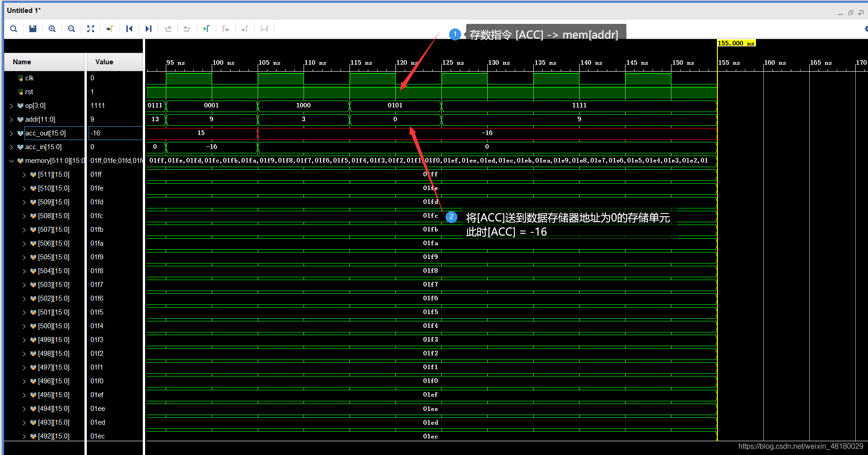Click the clk signal icon
The height and width of the screenshot is (455, 868).
click(x=21, y=78)
